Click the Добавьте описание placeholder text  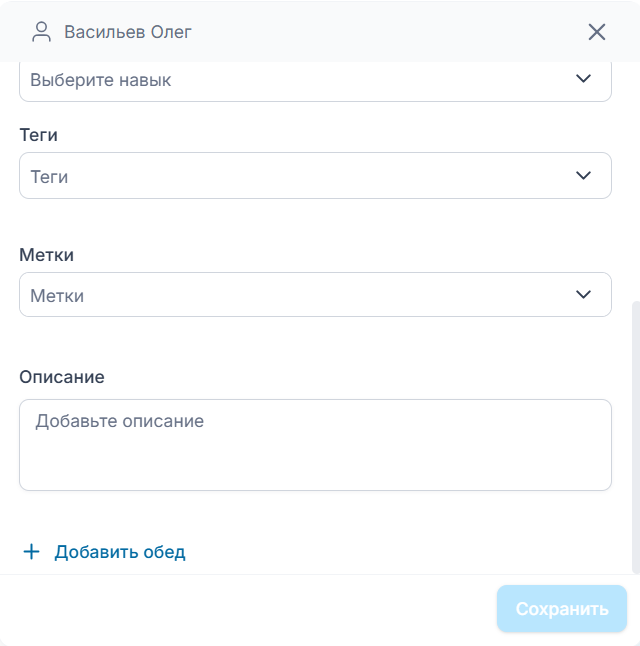120,421
